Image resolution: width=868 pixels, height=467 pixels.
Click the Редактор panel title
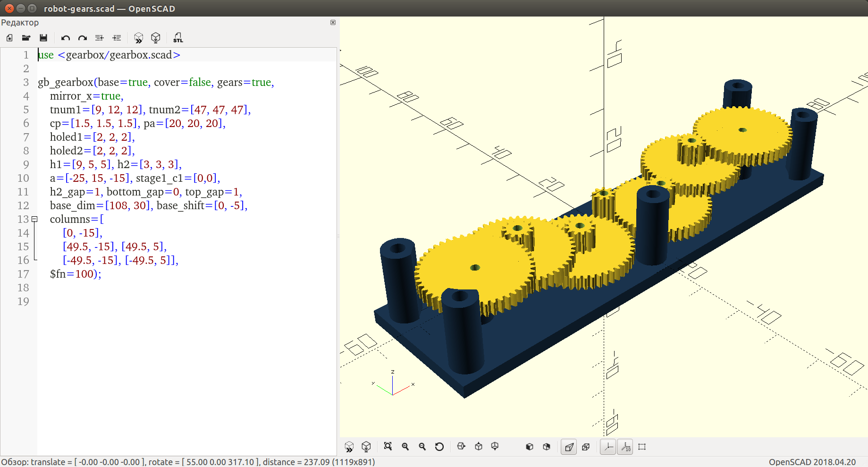tap(20, 23)
